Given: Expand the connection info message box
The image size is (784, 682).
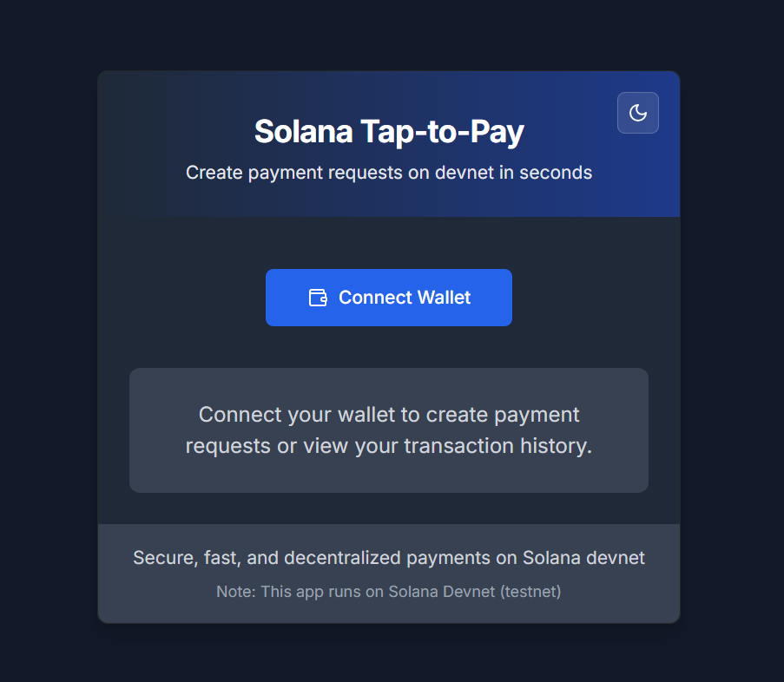Looking at the screenshot, I should click(388, 430).
